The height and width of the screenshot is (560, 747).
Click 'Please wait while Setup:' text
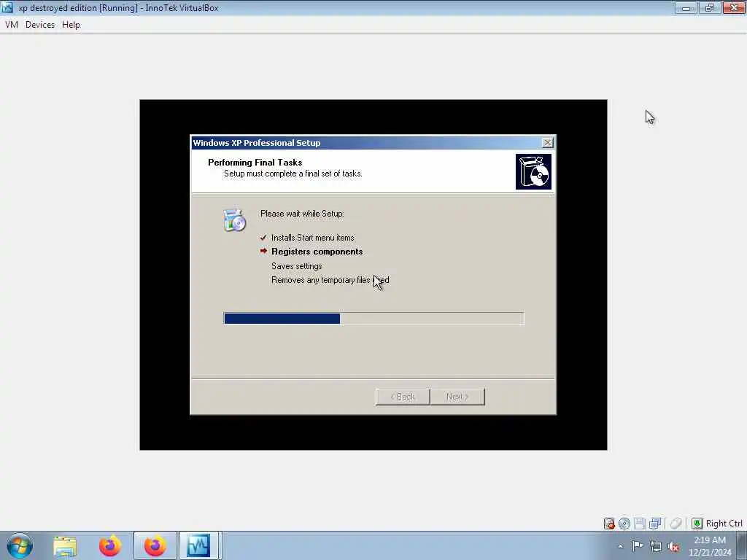pyautogui.click(x=302, y=214)
